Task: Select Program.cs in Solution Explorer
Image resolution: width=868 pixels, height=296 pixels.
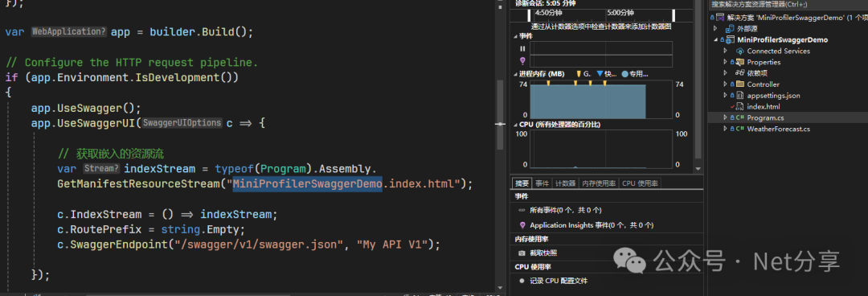Action: pos(766,117)
